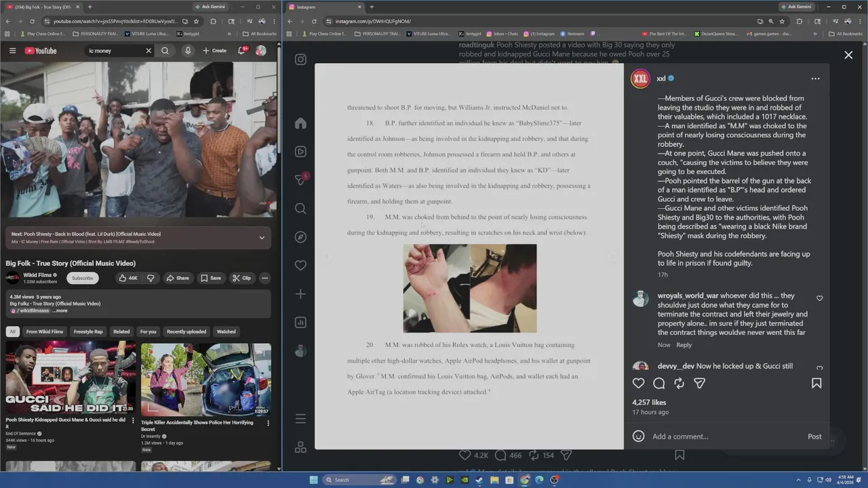Like the xxl post heart icon
Viewport: 868px width, 488px height.
[638, 384]
